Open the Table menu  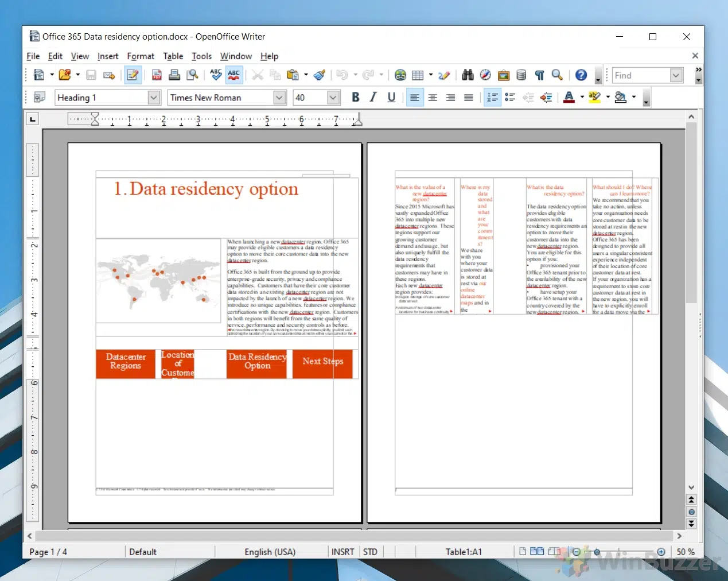(173, 56)
